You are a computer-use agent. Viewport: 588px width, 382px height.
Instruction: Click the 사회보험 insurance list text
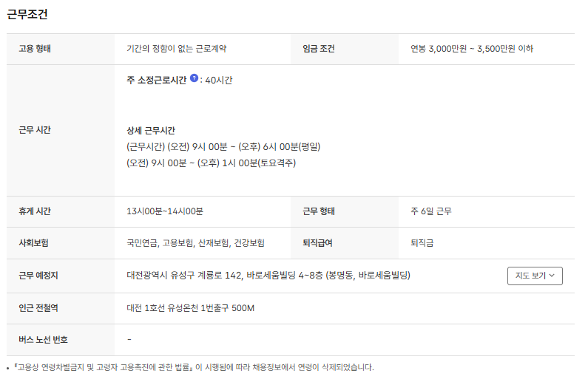(x=195, y=242)
